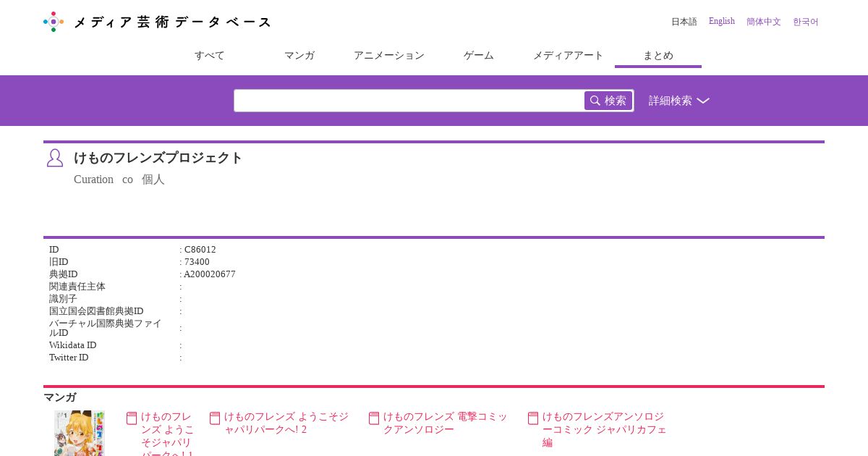Click book icon for けものフレンズ ようこそジャパリパークへ! 1
Screen dimensions: 868x456
tap(132, 418)
